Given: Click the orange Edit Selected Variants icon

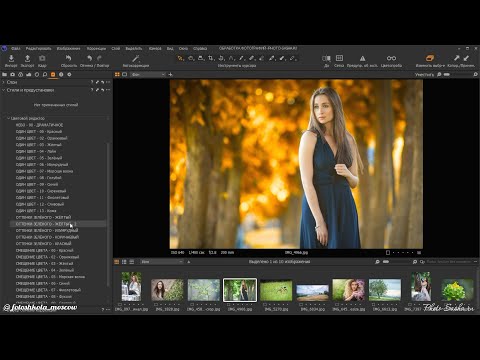Looking at the screenshot, I should click(x=430, y=58).
